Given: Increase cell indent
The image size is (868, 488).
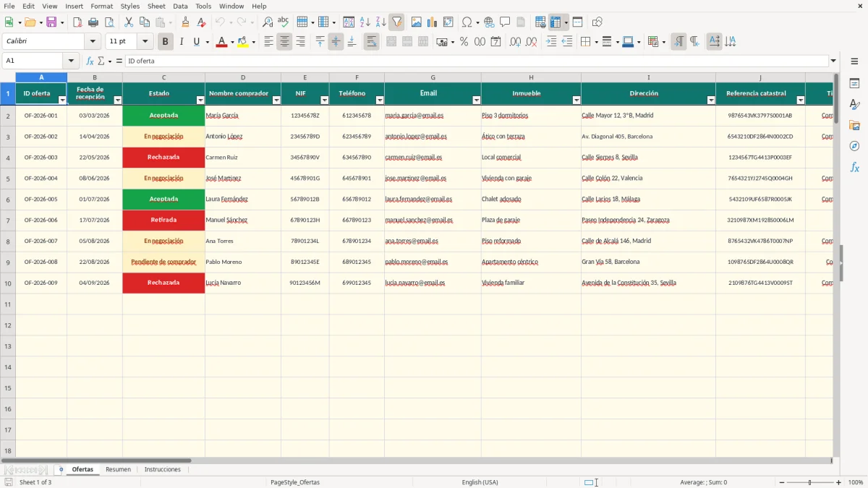Looking at the screenshot, I should 551,42.
